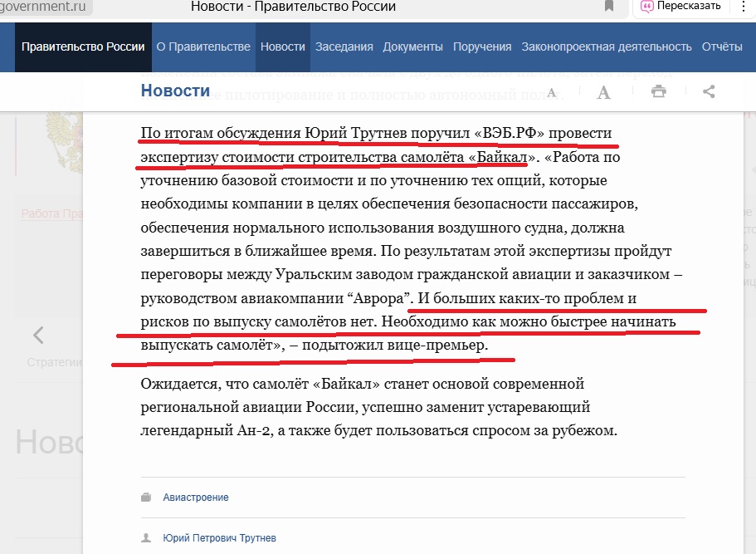This screenshot has width=756, height=554.
Task: Share the article via share icon
Action: point(709,91)
